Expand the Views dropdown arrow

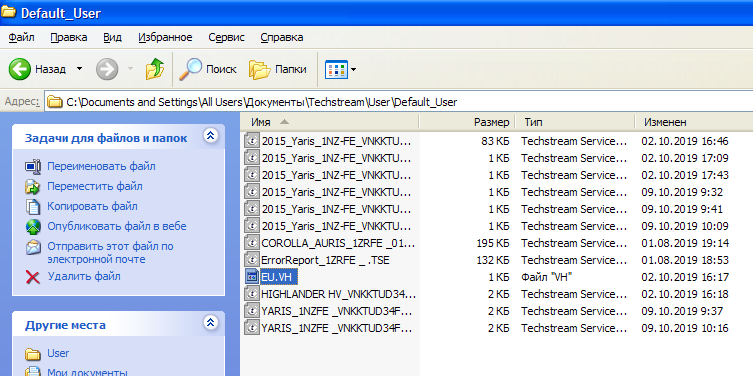(353, 70)
